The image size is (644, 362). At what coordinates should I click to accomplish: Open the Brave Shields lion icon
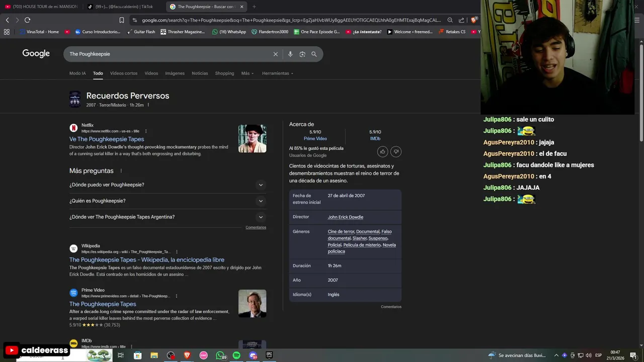[x=474, y=20]
